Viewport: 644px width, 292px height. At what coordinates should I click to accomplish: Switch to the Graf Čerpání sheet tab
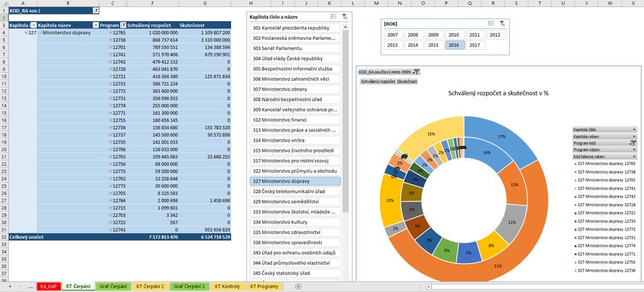pyautogui.click(x=113, y=286)
